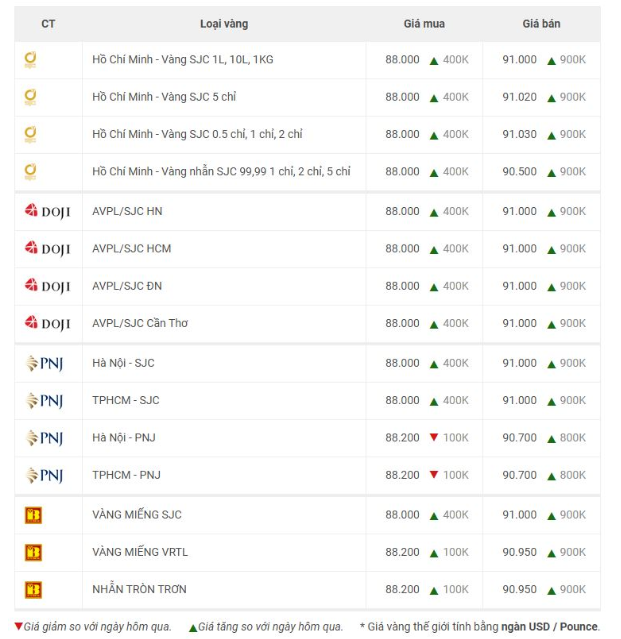Select the Hà Nội - SJC label
Image resolution: width=621 pixels, height=639 pixels.
pos(123,363)
